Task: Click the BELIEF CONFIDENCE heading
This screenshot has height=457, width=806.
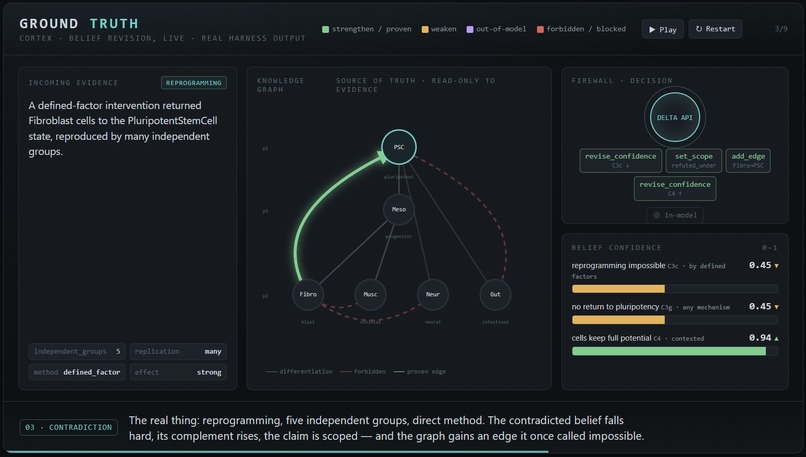Action: tap(616, 248)
